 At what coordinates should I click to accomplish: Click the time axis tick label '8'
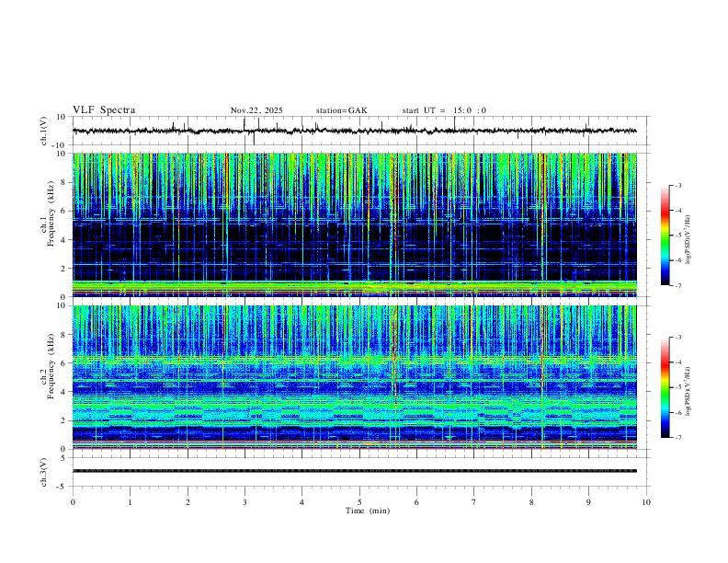coord(531,502)
